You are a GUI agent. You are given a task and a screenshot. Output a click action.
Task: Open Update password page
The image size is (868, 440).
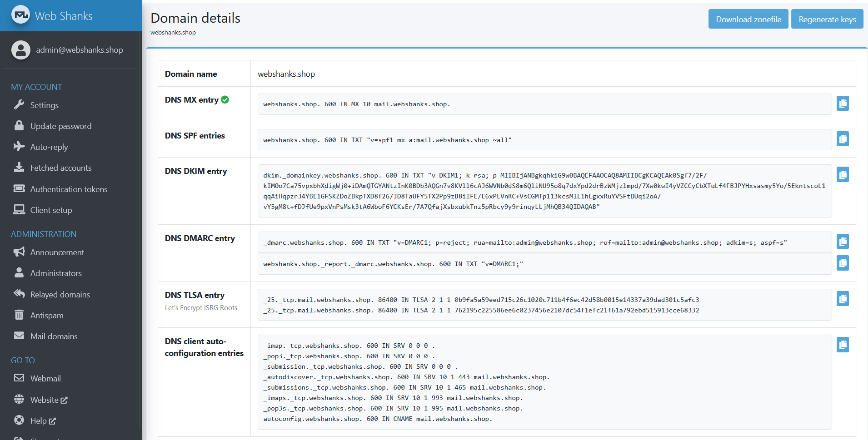click(x=61, y=126)
